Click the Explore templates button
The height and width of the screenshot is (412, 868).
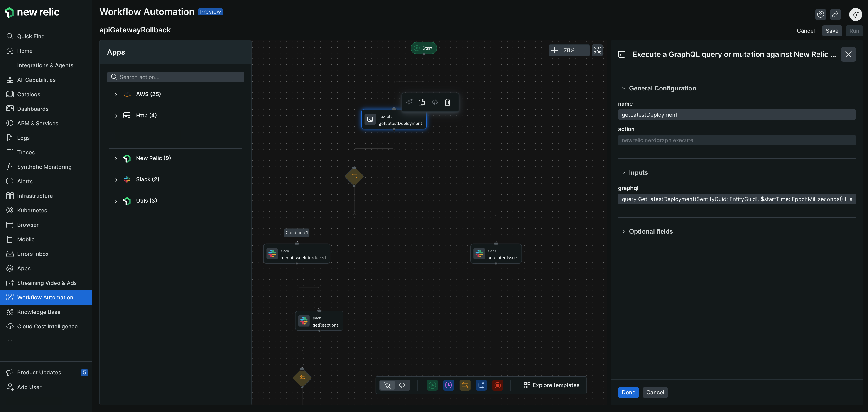(552, 385)
